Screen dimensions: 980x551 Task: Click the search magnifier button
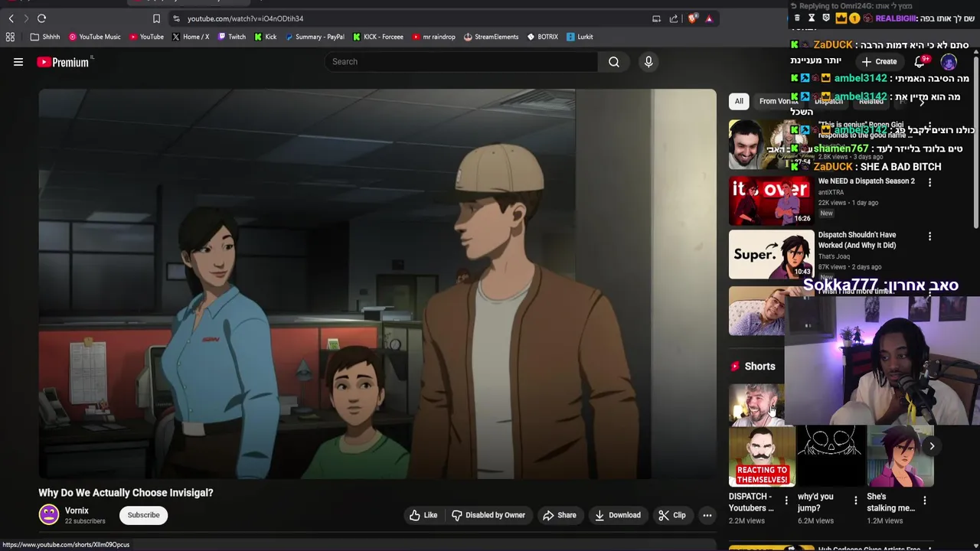tap(614, 62)
